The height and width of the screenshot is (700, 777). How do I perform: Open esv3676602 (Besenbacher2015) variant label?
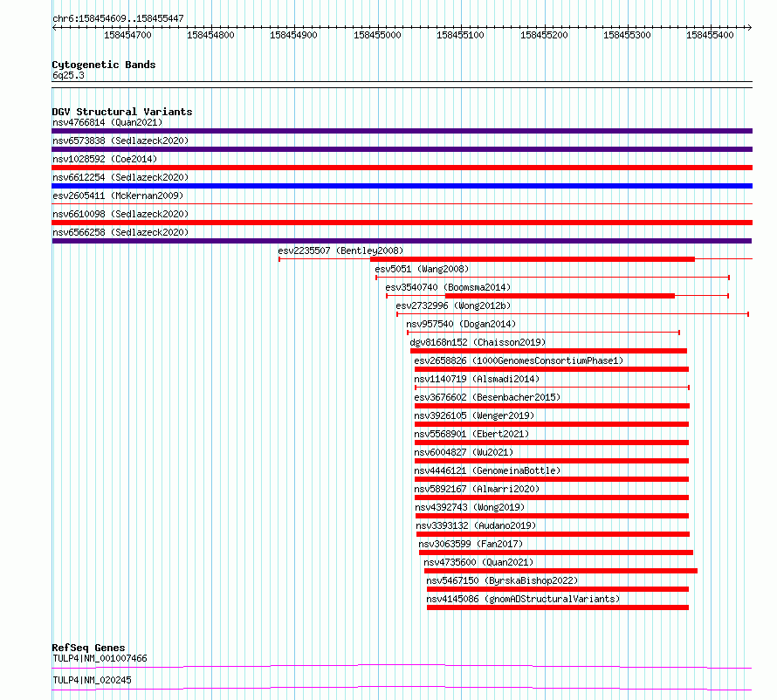click(487, 397)
